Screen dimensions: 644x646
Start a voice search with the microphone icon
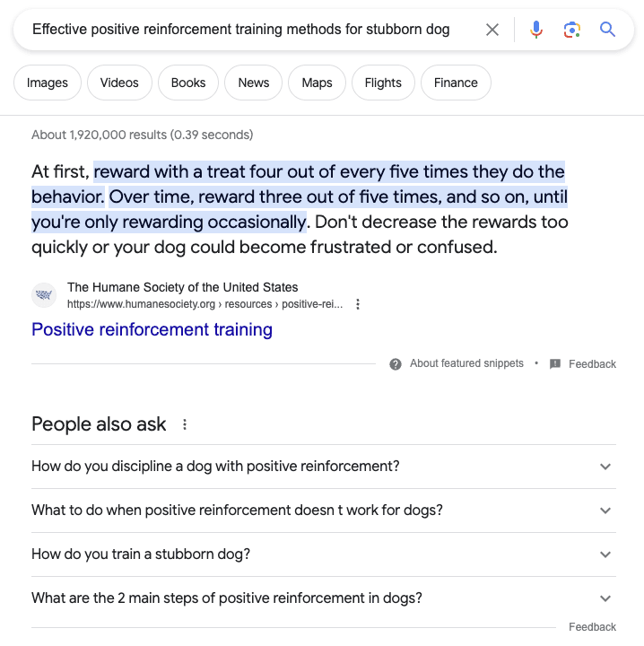click(x=536, y=30)
